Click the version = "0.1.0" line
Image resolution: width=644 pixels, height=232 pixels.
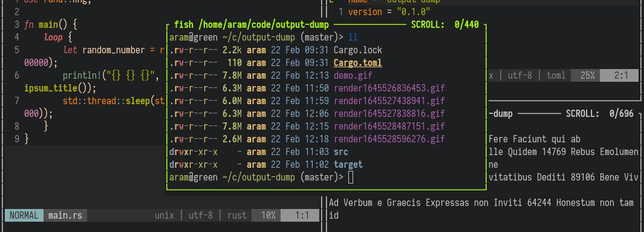[x=389, y=12]
